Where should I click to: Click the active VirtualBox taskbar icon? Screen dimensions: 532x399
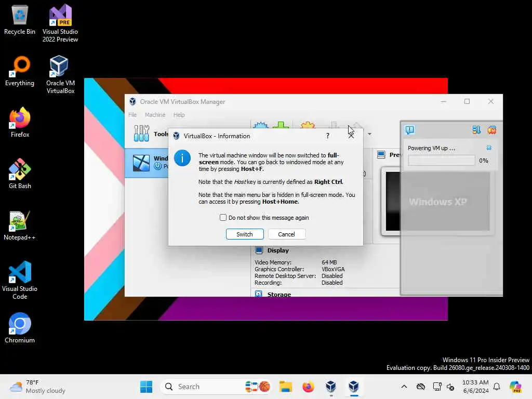pyautogui.click(x=354, y=387)
